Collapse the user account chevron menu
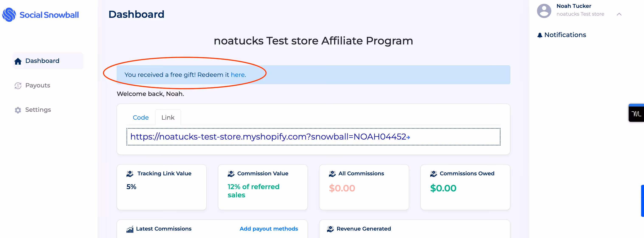Image resolution: width=644 pixels, height=238 pixels. 619,14
